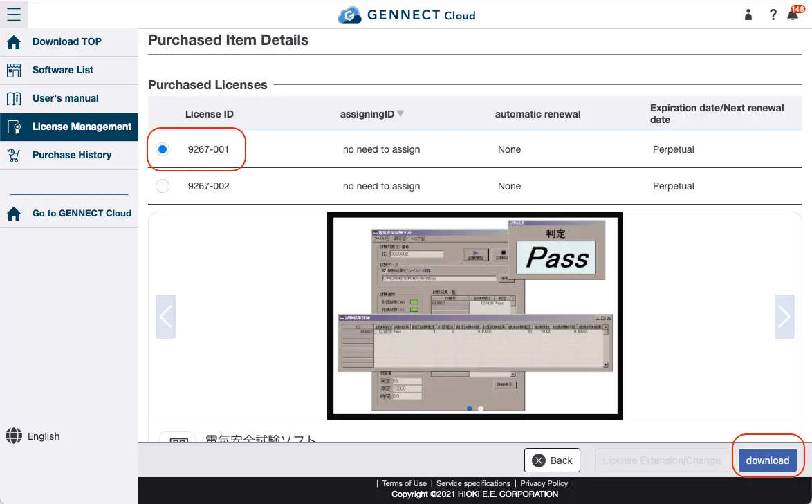Click 'no need to assign' in 9267-001 row
812x504 pixels.
[381, 149]
